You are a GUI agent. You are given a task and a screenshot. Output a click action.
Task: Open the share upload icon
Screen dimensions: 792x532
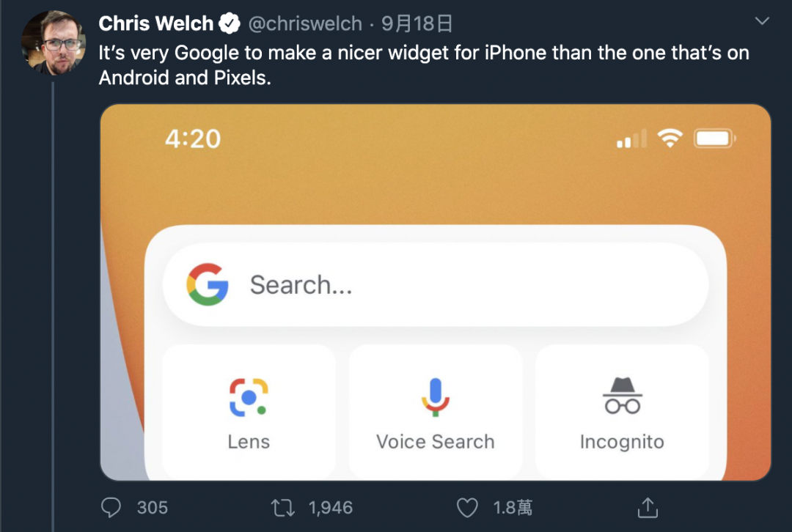tap(648, 507)
